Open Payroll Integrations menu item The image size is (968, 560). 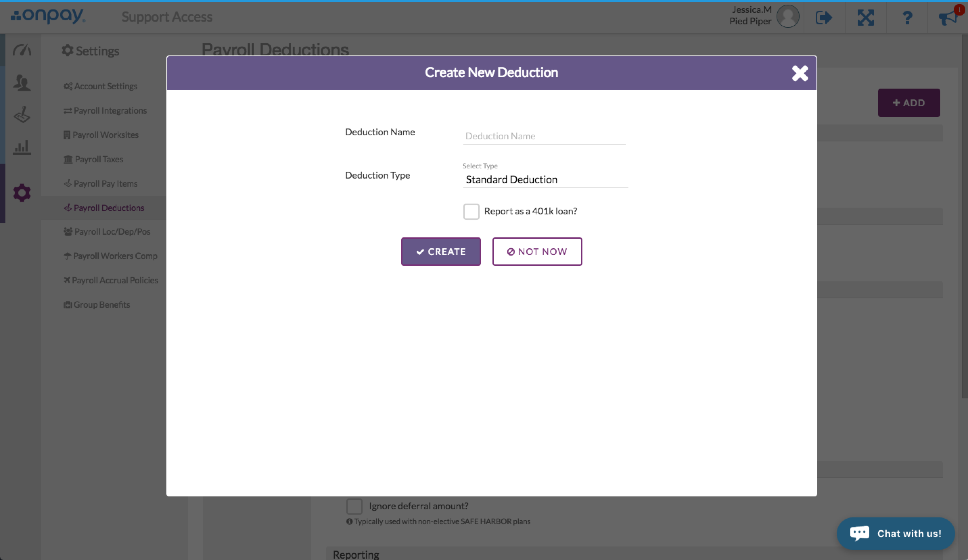click(x=105, y=111)
